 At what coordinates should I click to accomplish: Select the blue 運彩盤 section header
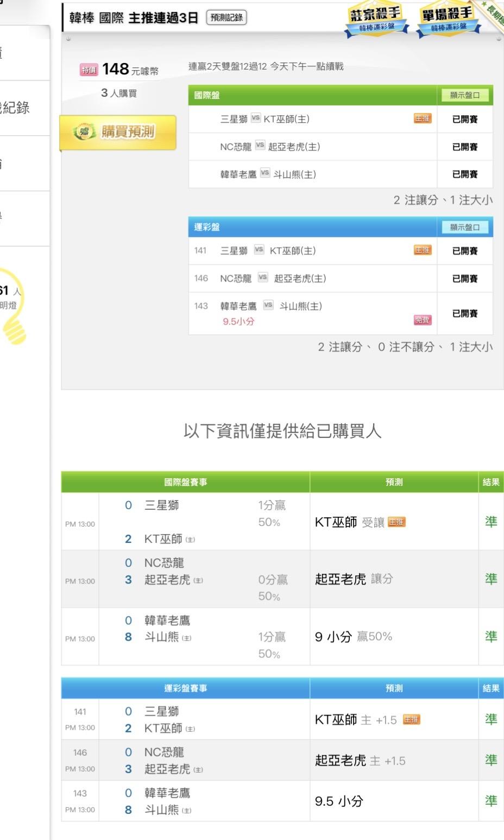pos(312,227)
